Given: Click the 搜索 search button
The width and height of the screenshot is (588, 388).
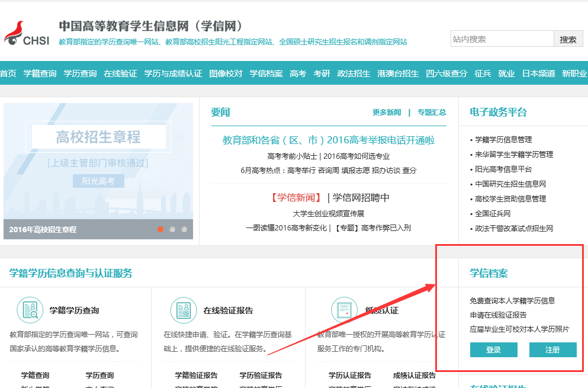Looking at the screenshot, I should (568, 39).
